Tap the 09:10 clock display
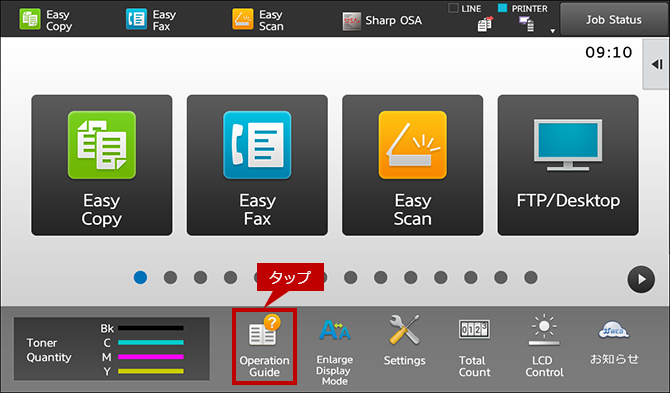The width and height of the screenshot is (670, 393). (x=609, y=52)
